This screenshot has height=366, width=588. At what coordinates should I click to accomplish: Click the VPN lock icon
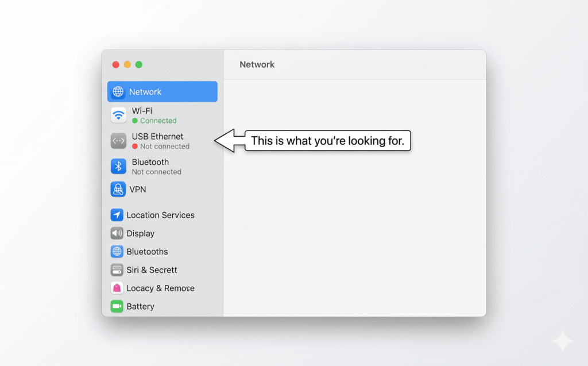118,189
